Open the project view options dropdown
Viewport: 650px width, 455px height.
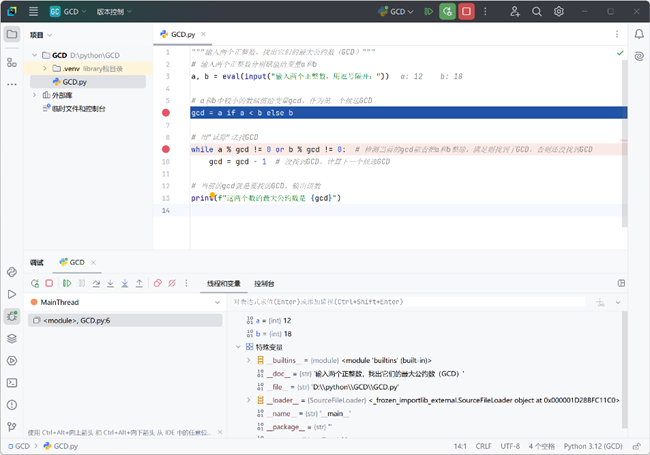point(41,35)
